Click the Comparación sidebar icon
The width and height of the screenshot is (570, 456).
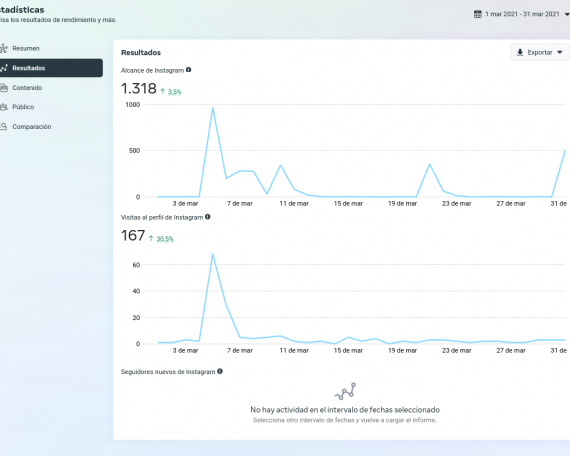(x=4, y=127)
